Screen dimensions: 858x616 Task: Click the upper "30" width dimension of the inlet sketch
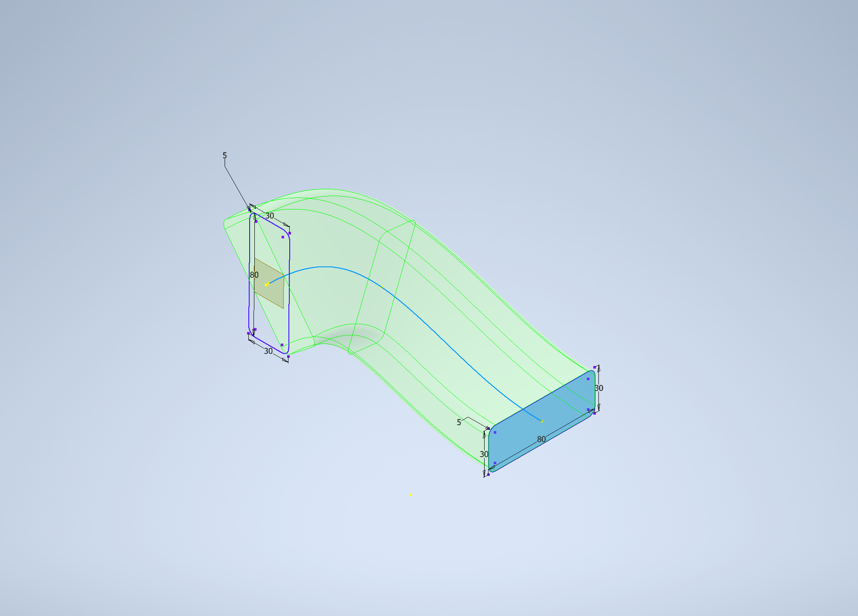pos(269,216)
